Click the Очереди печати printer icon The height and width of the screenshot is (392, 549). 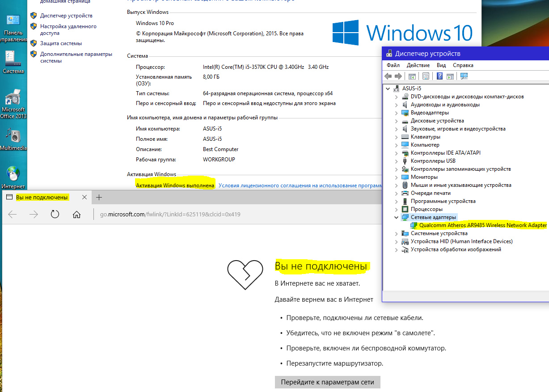point(405,193)
